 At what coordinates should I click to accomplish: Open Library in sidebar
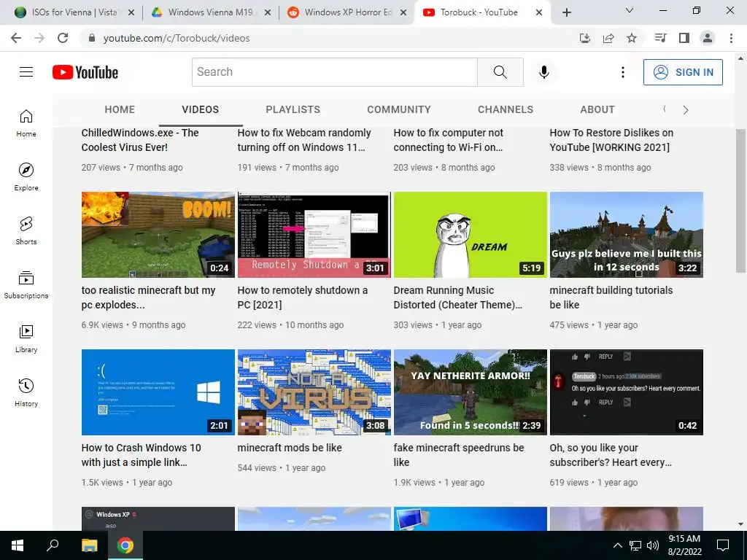click(x=26, y=338)
